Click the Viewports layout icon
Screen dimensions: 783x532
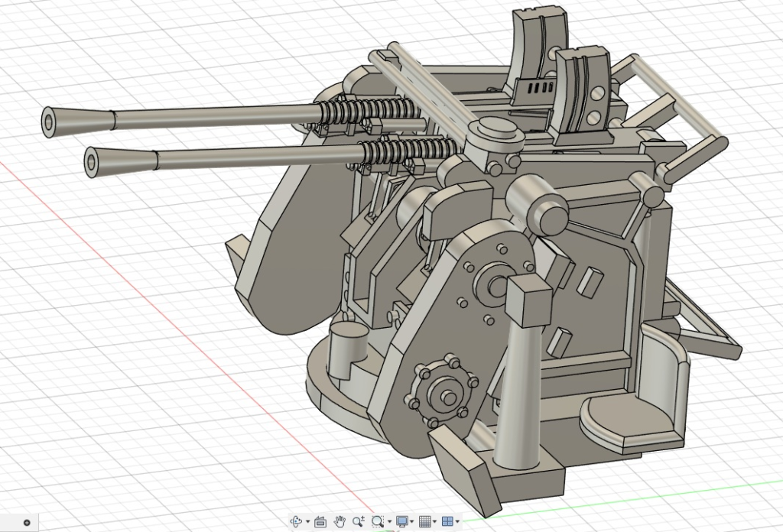click(447, 521)
